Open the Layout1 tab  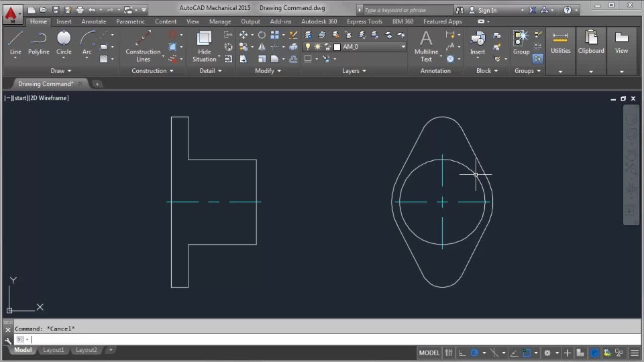click(54, 350)
